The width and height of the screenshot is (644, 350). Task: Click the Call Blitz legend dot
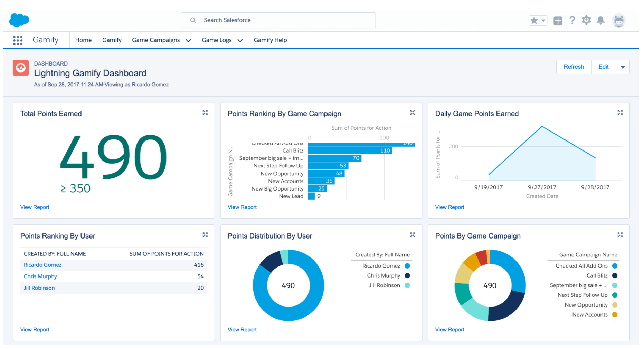615,275
